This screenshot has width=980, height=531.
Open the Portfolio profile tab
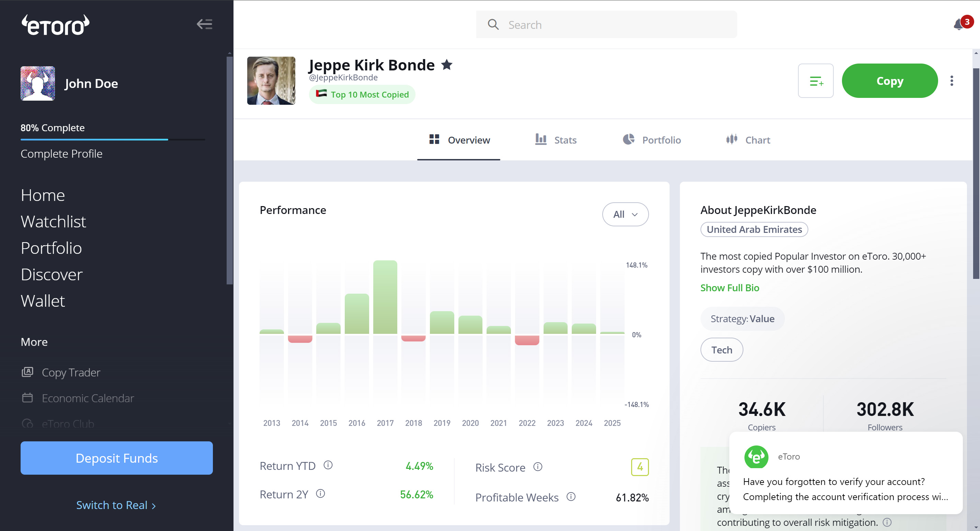[x=652, y=140]
